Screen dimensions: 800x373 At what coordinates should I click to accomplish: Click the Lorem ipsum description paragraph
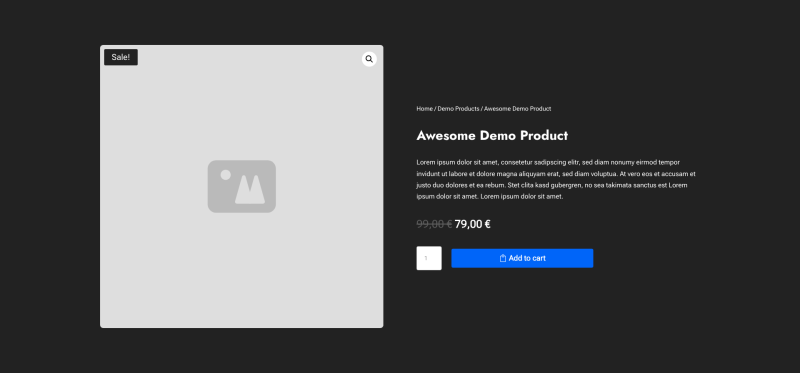[556, 179]
